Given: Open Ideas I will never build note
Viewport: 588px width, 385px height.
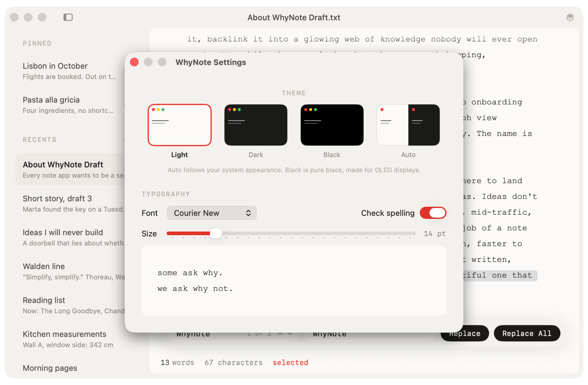Looking at the screenshot, I should tap(70, 237).
